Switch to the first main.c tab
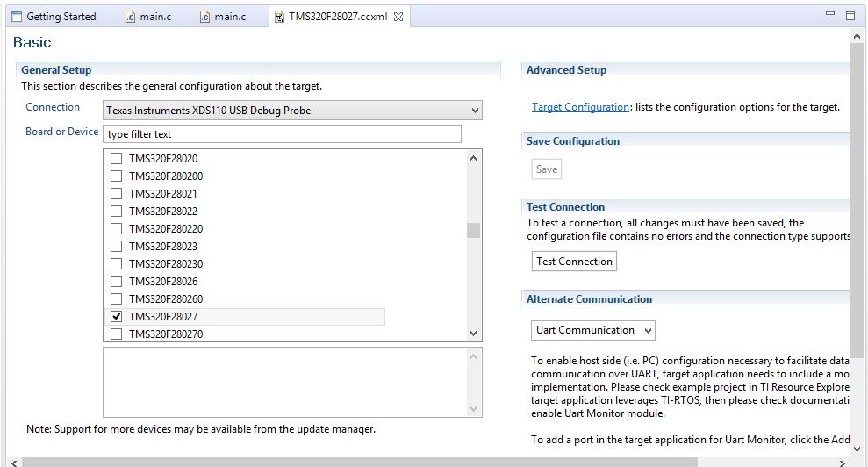Image resolution: width=868 pixels, height=467 pixels. [148, 17]
